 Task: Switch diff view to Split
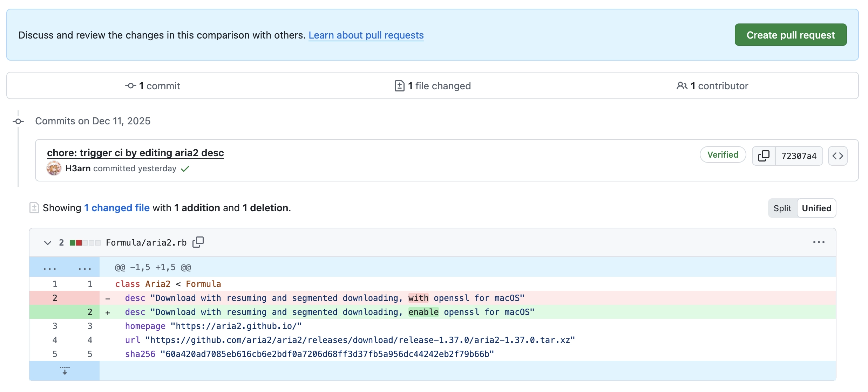[x=782, y=208]
